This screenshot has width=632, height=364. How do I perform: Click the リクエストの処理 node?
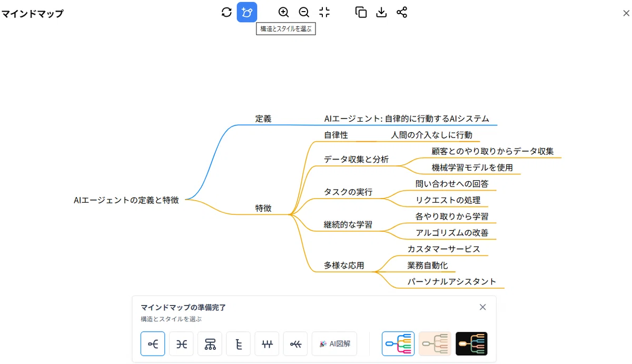(448, 200)
